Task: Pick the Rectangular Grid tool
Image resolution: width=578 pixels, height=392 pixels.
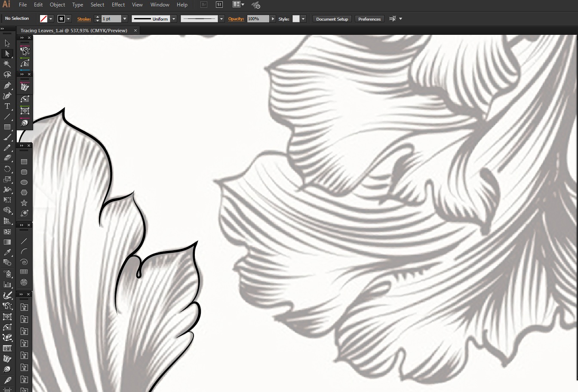Action: coord(24,272)
